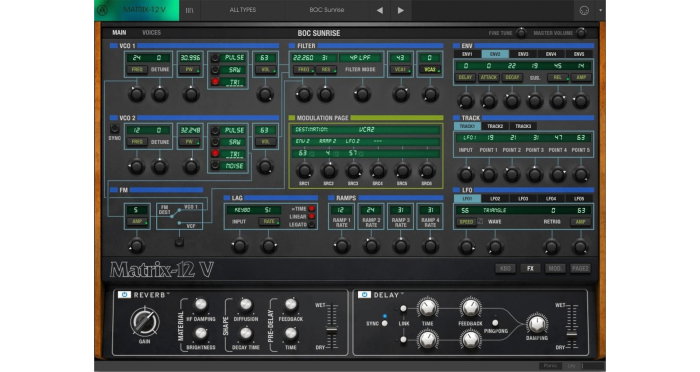Click the FM amp knob

136,246
